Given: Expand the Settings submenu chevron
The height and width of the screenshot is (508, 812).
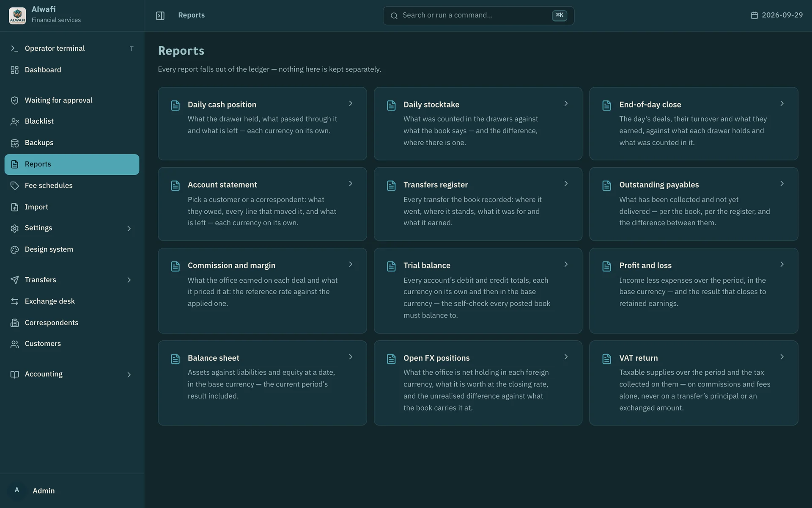Looking at the screenshot, I should (129, 229).
